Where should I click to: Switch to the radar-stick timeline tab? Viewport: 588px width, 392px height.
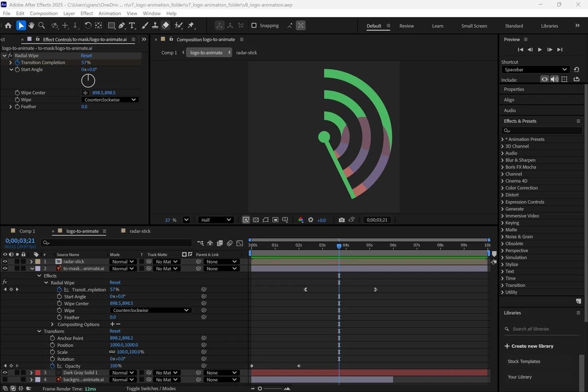(140, 231)
